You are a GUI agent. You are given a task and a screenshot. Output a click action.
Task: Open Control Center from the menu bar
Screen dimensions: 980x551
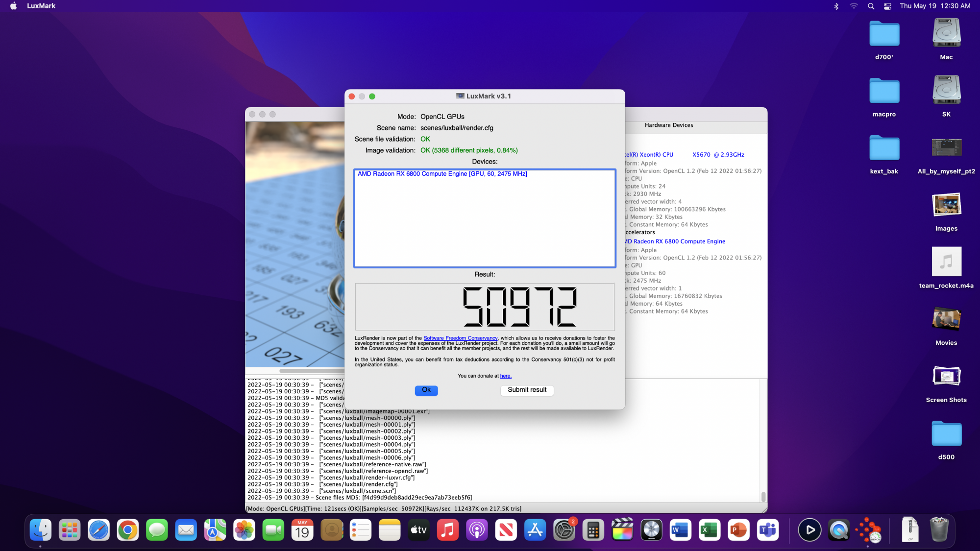887,6
